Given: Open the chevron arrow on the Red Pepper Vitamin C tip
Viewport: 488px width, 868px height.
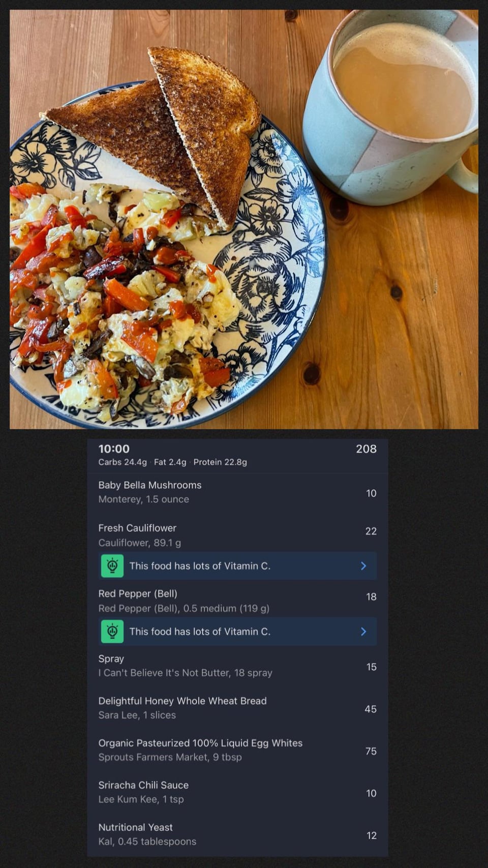Looking at the screenshot, I should coord(363,632).
